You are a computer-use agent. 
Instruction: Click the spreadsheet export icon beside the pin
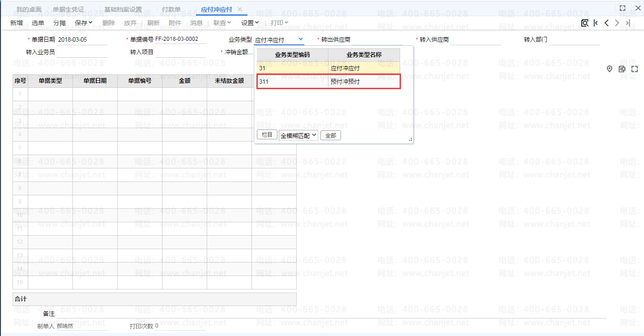(622, 69)
